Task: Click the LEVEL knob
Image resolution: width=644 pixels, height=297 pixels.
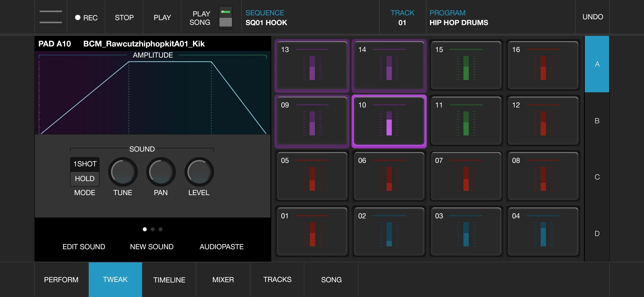Action: click(199, 172)
